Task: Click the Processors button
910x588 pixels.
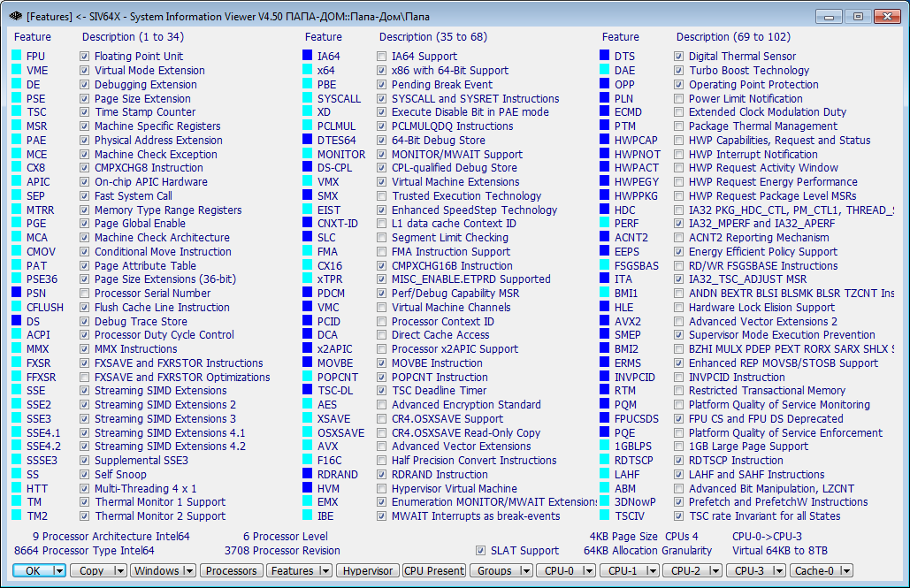Action: click(231, 570)
